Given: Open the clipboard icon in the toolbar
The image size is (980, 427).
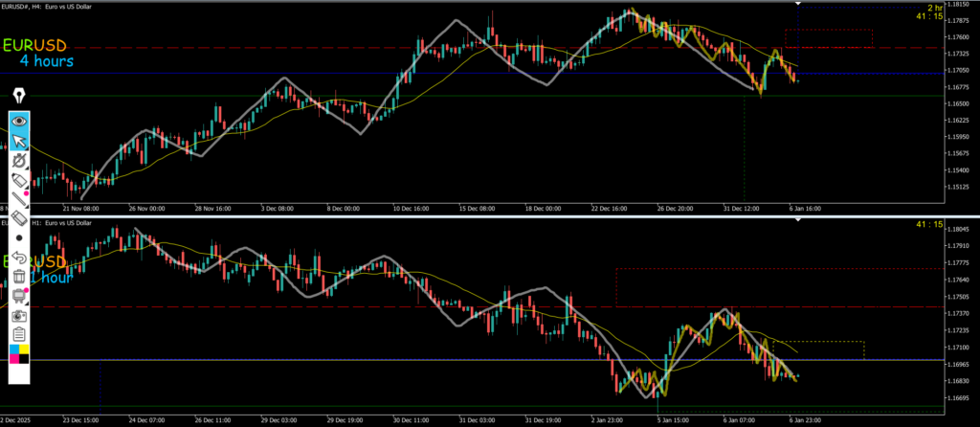Looking at the screenshot, I should point(19,333).
